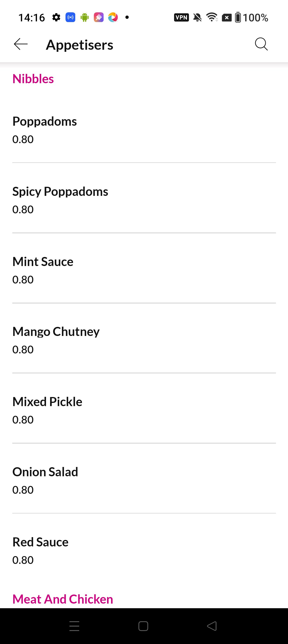Choose the Onion Salad entry
This screenshot has width=288, height=644.
coord(144,480)
